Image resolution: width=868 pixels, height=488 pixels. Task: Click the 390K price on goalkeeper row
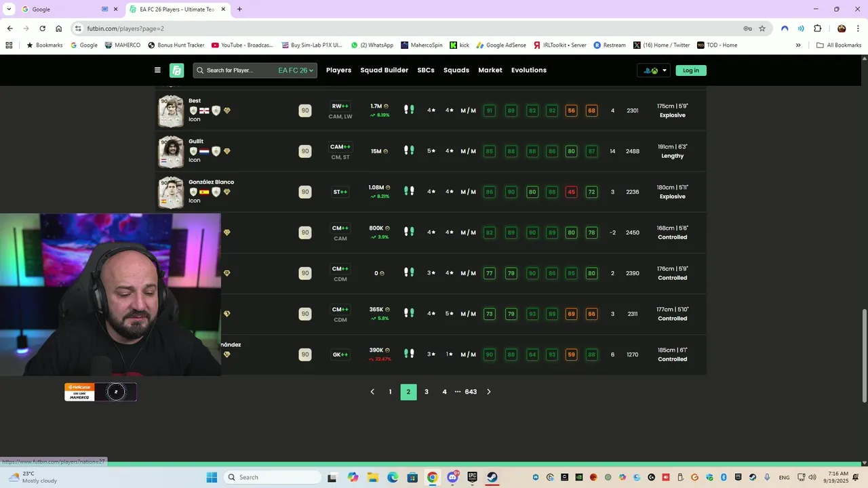point(379,350)
